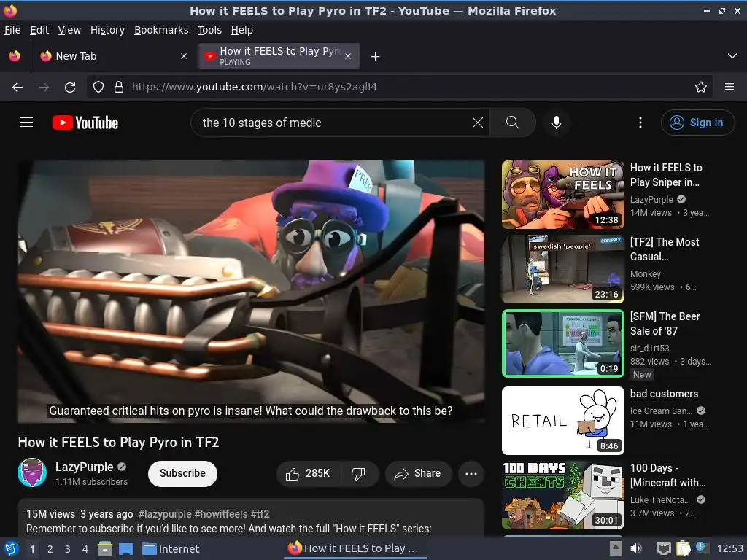
Task: Open the Firefox application menu
Action: pos(729,87)
